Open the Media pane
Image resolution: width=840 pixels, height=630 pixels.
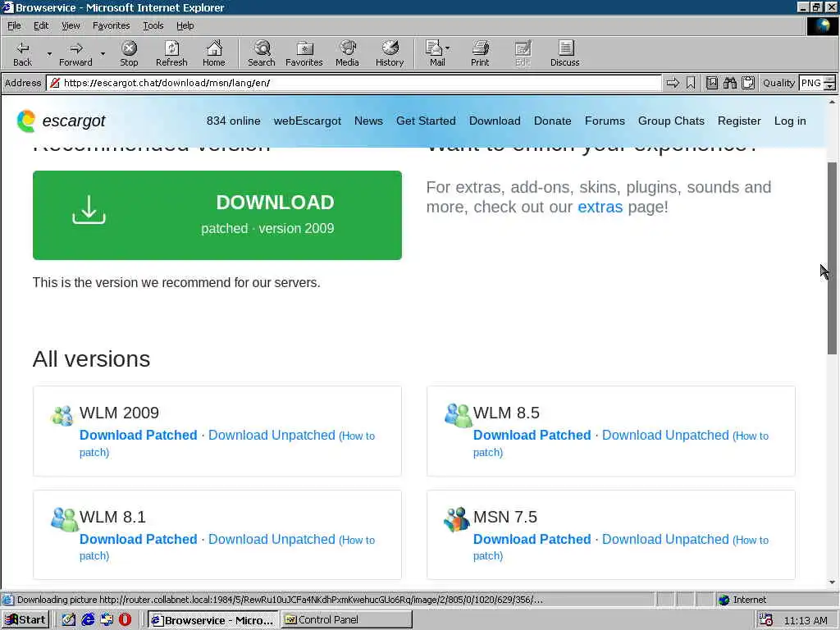click(347, 53)
